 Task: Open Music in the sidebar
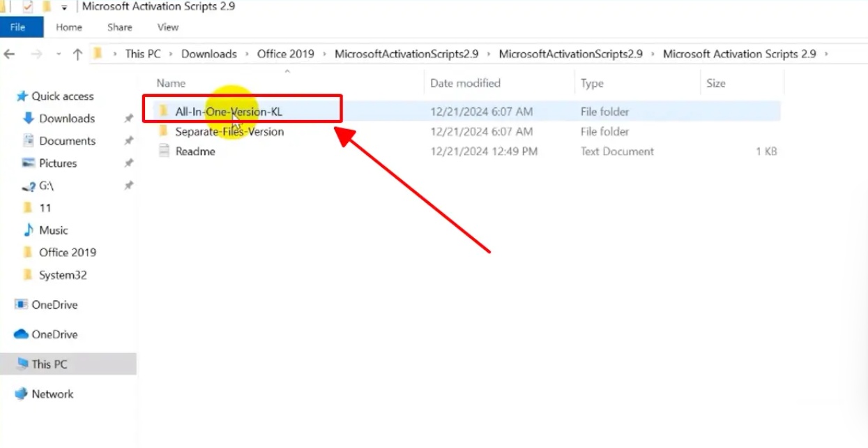pos(54,230)
